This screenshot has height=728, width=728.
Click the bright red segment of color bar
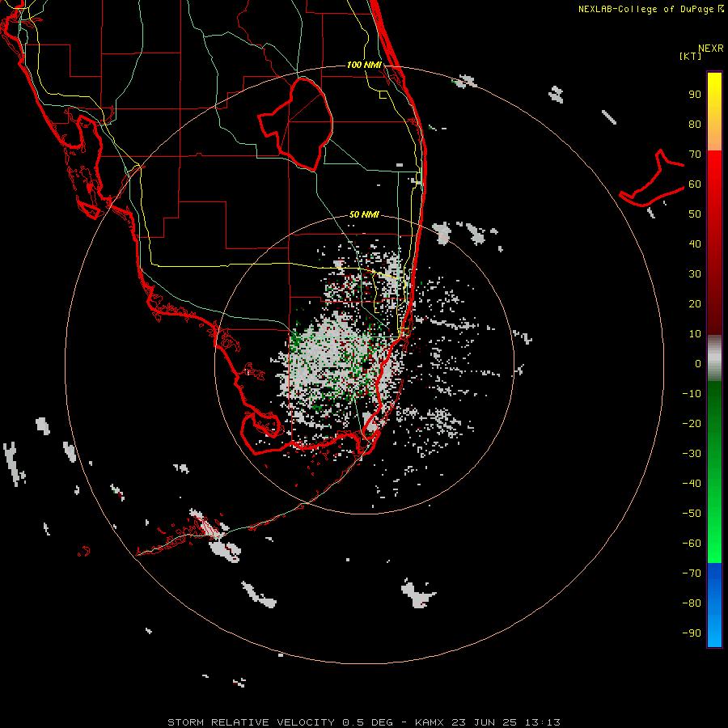pos(714,170)
